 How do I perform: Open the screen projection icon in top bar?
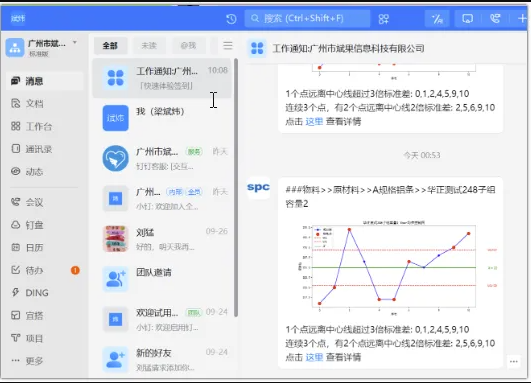pyautogui.click(x=468, y=19)
